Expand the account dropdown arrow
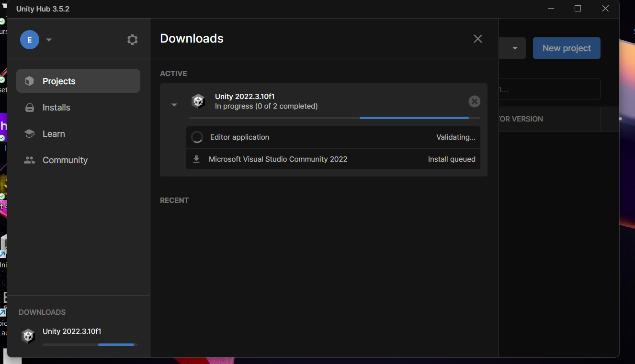This screenshot has width=635, height=364. tap(49, 40)
